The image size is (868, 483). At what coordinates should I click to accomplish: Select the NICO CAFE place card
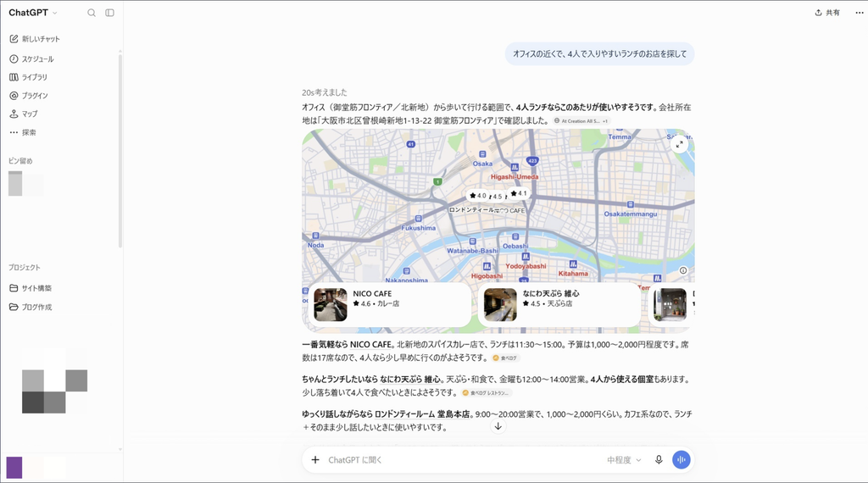coord(390,303)
